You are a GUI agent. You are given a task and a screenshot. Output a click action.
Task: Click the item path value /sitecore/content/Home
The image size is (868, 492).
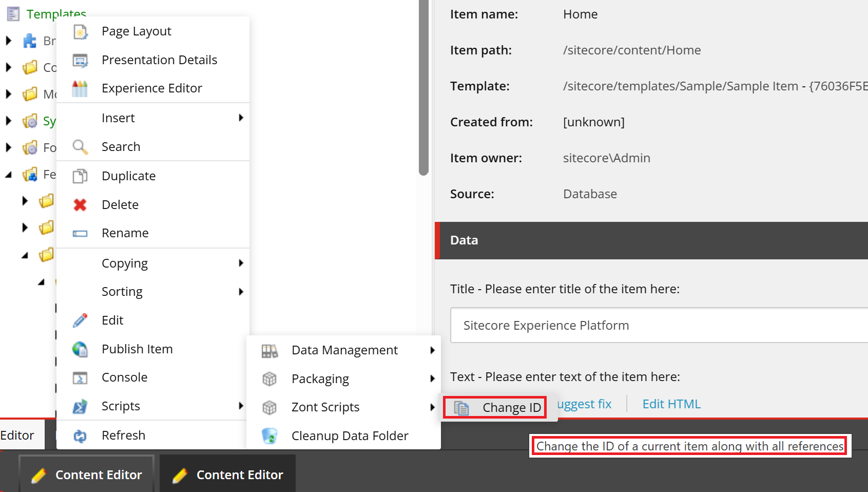(632, 50)
